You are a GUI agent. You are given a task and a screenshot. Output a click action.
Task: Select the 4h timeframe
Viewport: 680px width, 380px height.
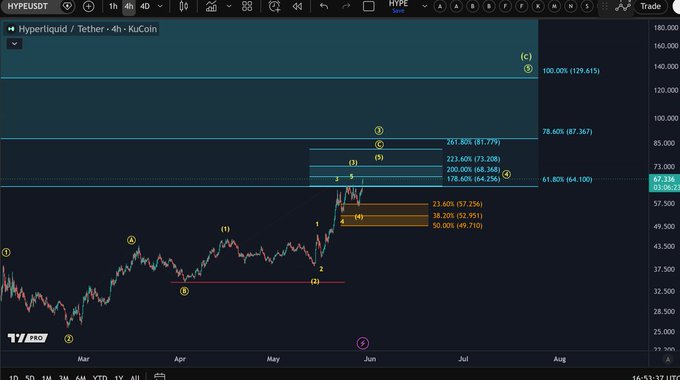(129, 6)
